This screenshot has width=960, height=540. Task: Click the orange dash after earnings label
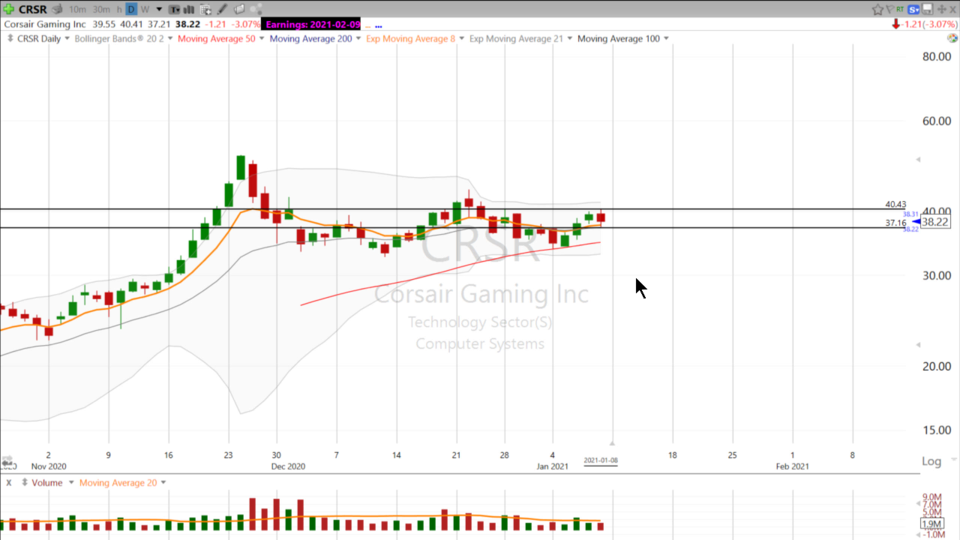(x=368, y=26)
